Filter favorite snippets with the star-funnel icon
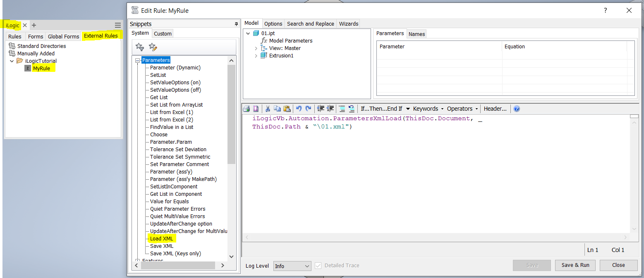 (139, 47)
